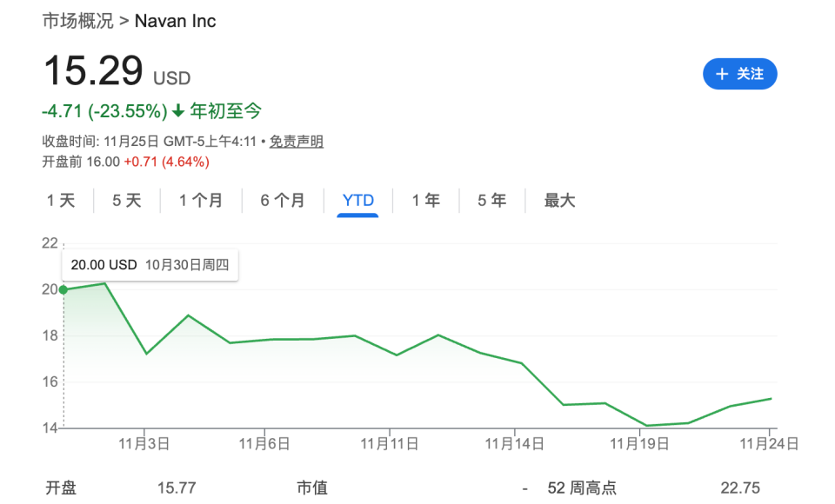This screenshot has height=504, width=835.
Task: Select the 最大 time range
Action: point(559,200)
